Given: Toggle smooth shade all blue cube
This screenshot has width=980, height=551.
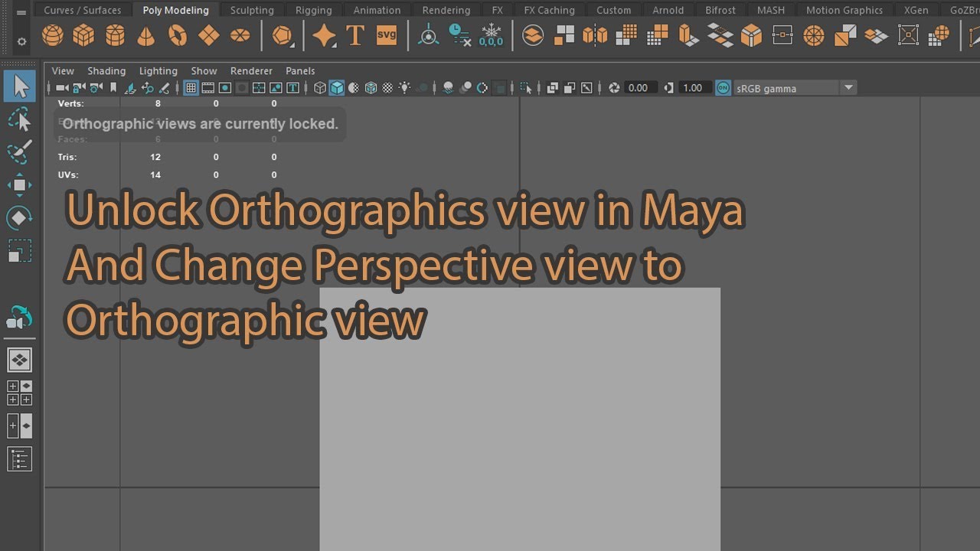Looking at the screenshot, I should point(337,88).
